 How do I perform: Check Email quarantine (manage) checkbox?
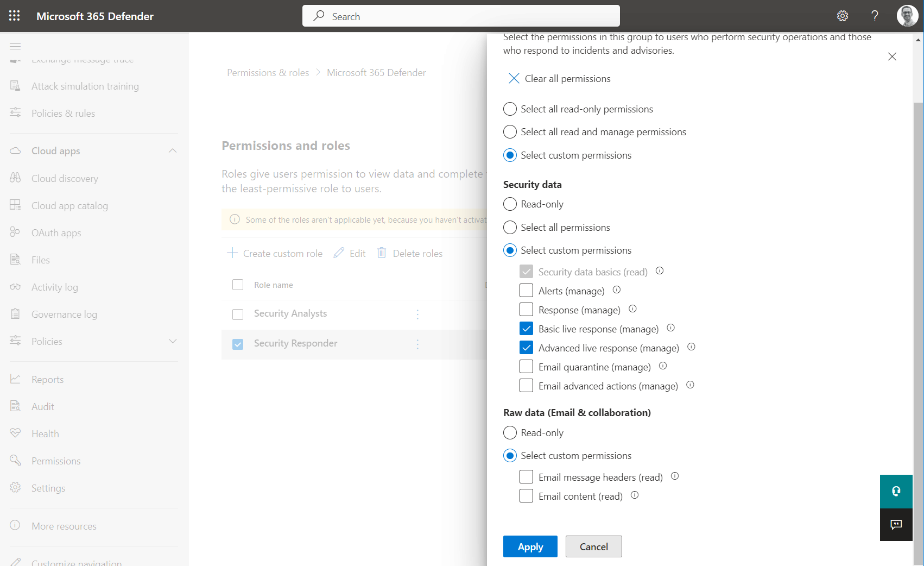pyautogui.click(x=526, y=367)
